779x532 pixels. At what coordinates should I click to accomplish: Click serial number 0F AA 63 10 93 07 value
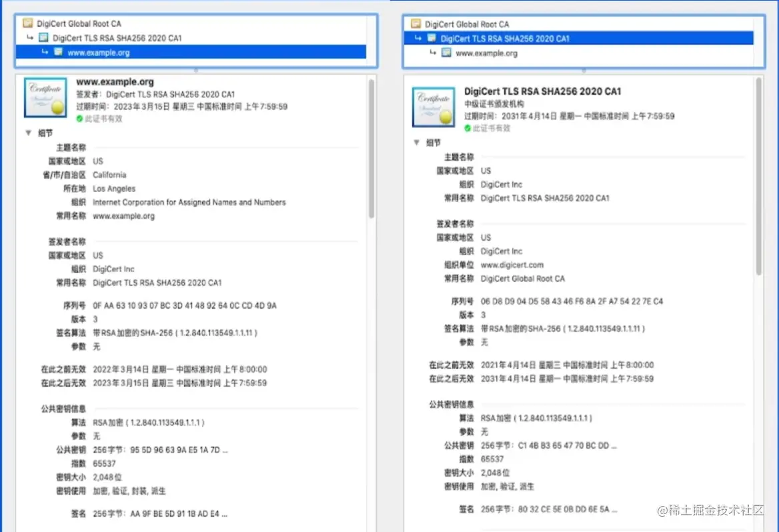click(x=184, y=305)
